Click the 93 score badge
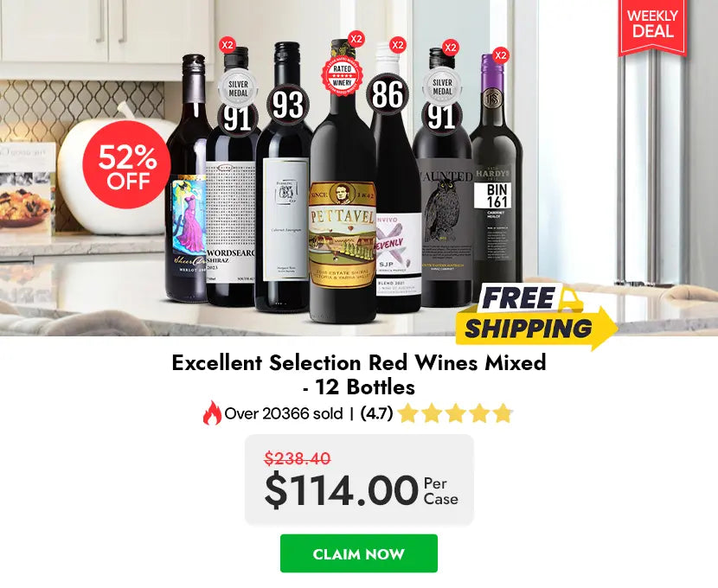Viewport: 718px width, 588px height. [x=287, y=105]
